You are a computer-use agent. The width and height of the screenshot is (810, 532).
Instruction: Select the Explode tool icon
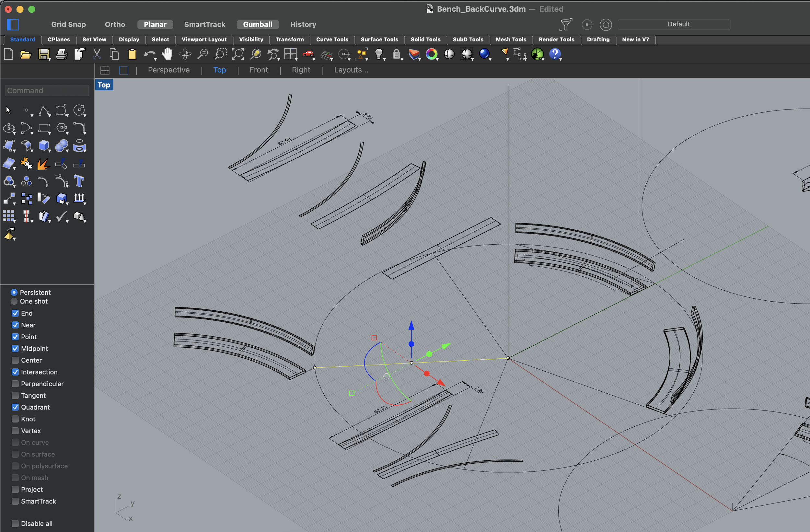(44, 164)
